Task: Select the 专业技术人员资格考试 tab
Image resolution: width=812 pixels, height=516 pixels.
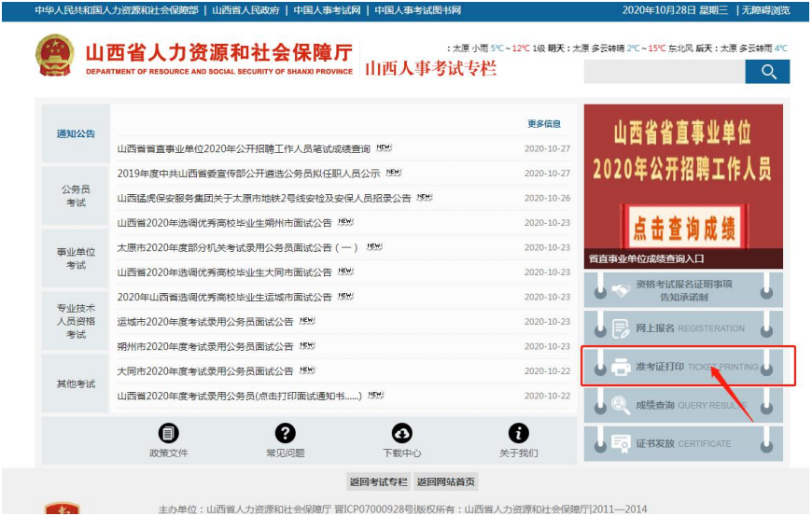Action: coord(76,321)
